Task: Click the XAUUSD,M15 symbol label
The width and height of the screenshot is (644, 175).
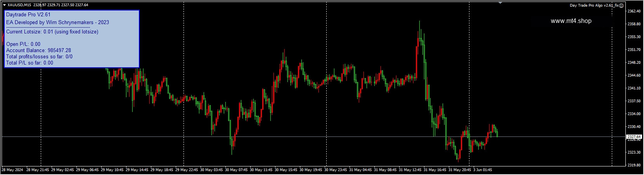Action: coord(19,5)
